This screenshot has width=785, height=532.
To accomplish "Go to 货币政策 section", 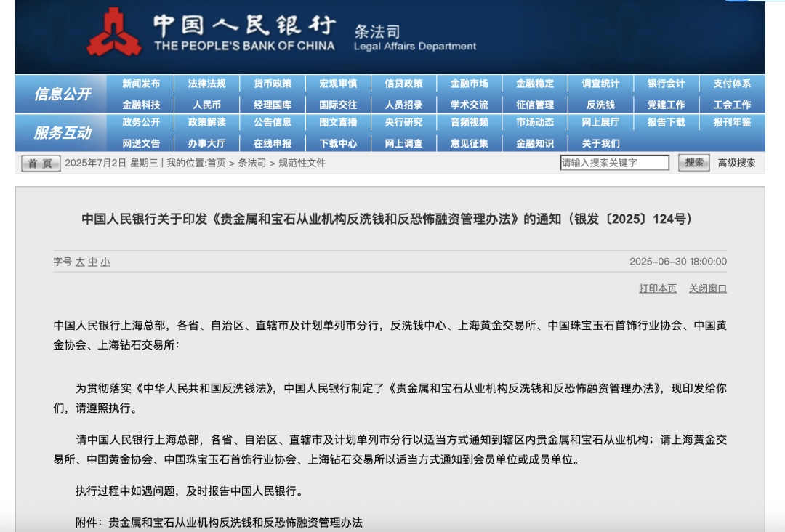I will 273,84.
